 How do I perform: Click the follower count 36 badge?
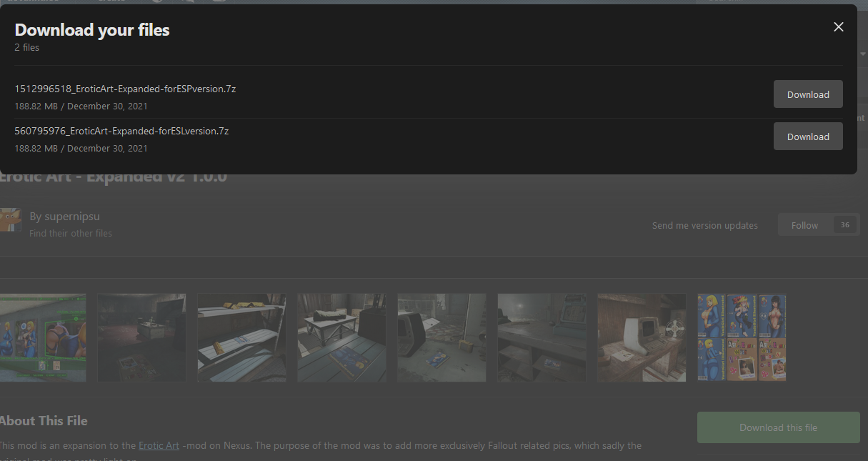pos(845,225)
